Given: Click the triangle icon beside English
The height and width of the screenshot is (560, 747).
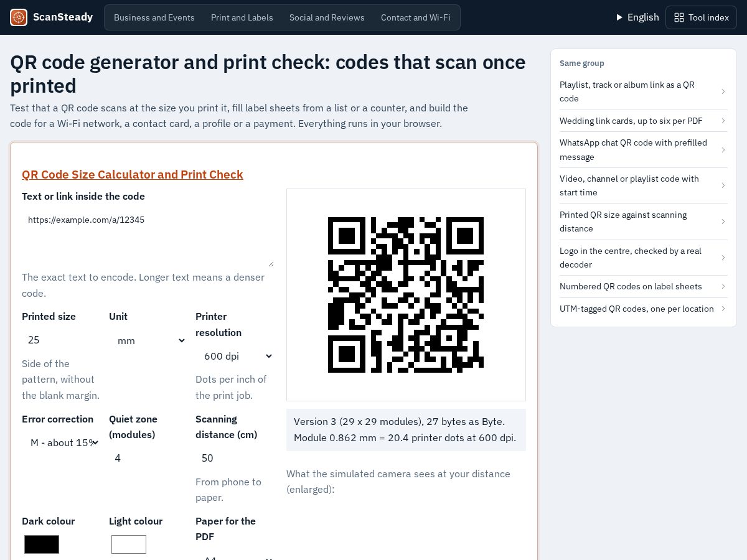Looking at the screenshot, I should tap(619, 17).
